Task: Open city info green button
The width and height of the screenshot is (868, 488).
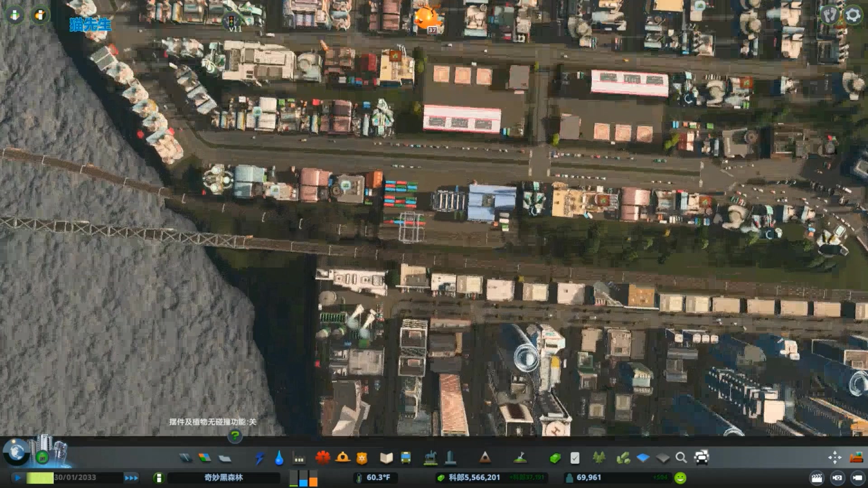Action: [158, 478]
